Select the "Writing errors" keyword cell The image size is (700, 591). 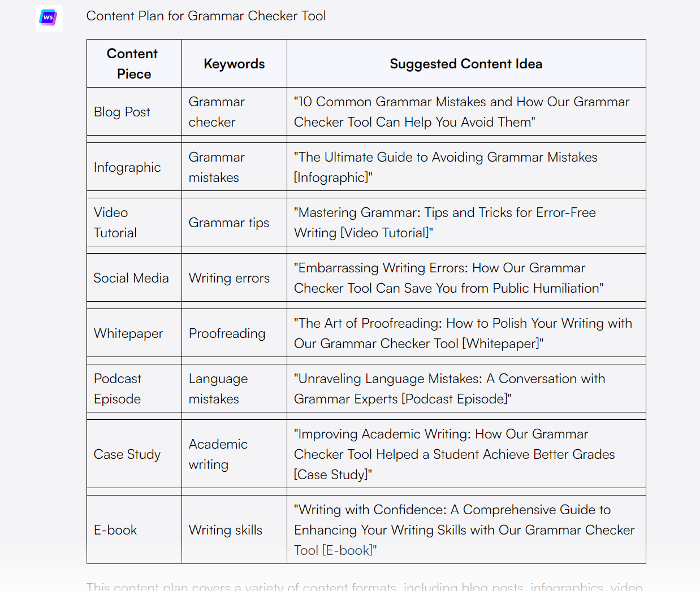coord(229,278)
